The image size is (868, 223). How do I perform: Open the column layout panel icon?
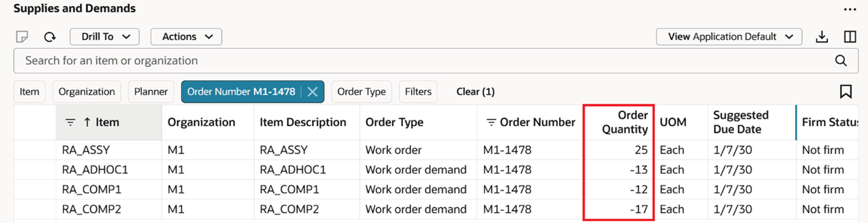(x=850, y=37)
